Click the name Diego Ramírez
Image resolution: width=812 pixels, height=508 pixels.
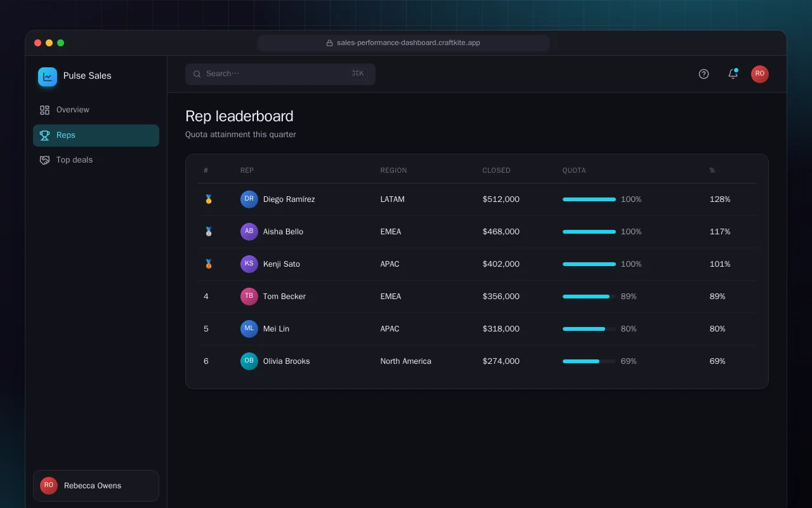[x=289, y=199]
